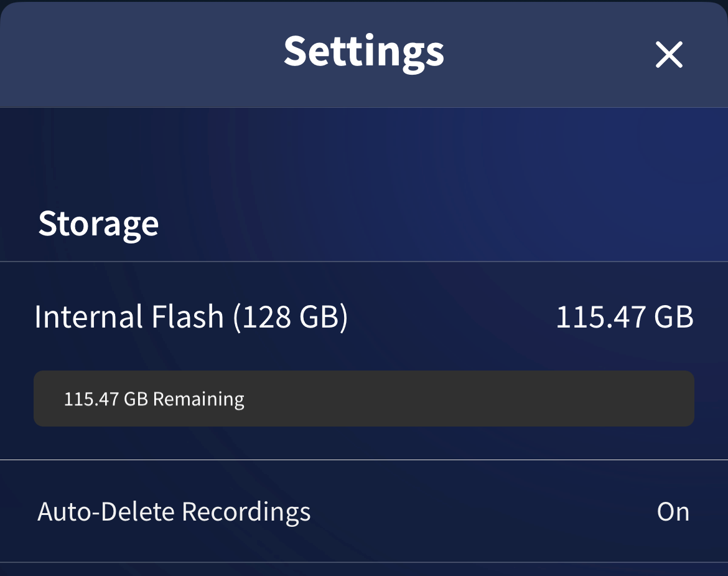This screenshot has width=728, height=576.
Task: Click the GB unit next to 115.47
Action: click(674, 317)
